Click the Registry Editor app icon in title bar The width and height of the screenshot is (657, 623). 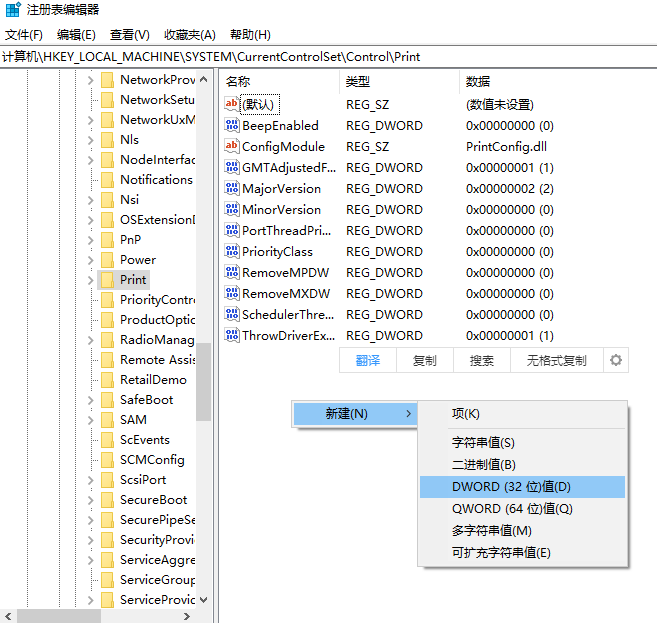tap(13, 9)
